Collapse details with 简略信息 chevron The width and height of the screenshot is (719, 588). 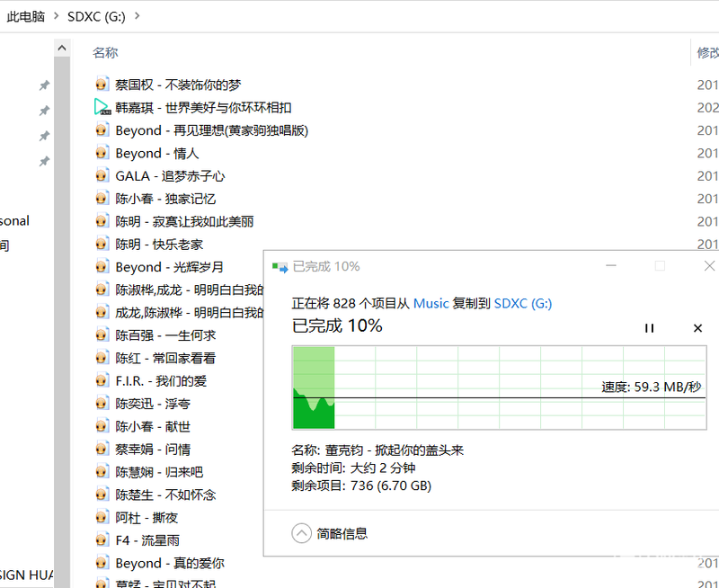point(301,533)
